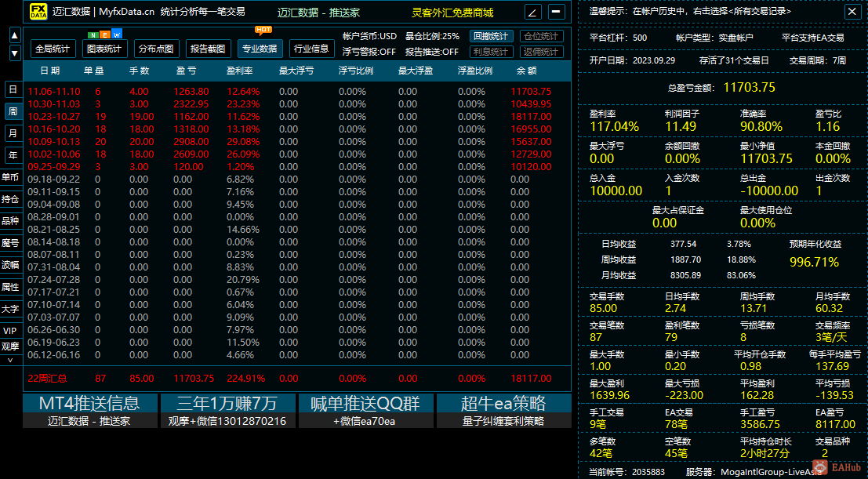
Task: Click 灵客外汇免费商城 link in title bar
Action: (x=452, y=13)
